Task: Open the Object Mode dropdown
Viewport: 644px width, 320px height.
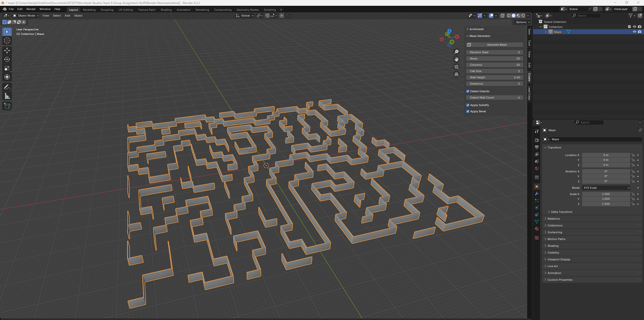Action: pos(26,16)
